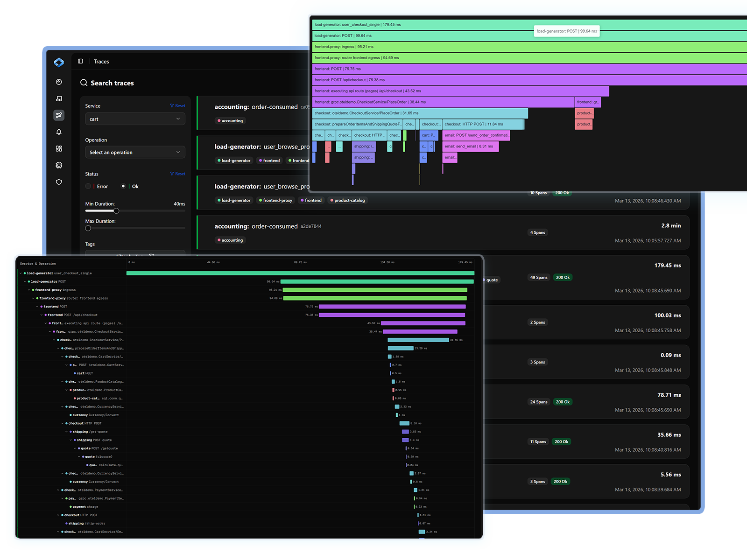
Task: Open the 49 Spans trace entry
Action: tap(538, 277)
